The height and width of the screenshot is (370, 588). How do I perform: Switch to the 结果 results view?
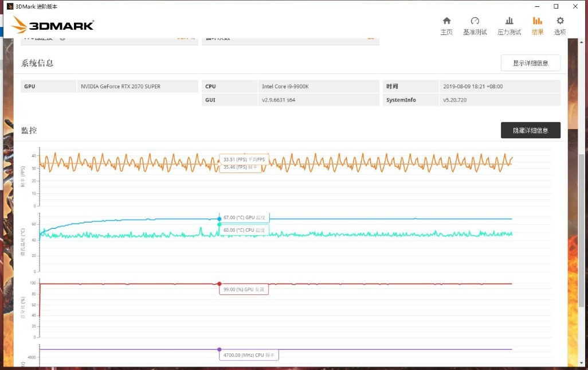click(538, 26)
